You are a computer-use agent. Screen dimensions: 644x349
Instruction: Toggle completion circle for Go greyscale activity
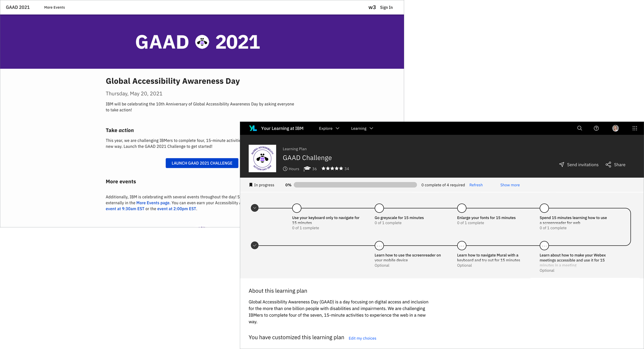tap(379, 208)
